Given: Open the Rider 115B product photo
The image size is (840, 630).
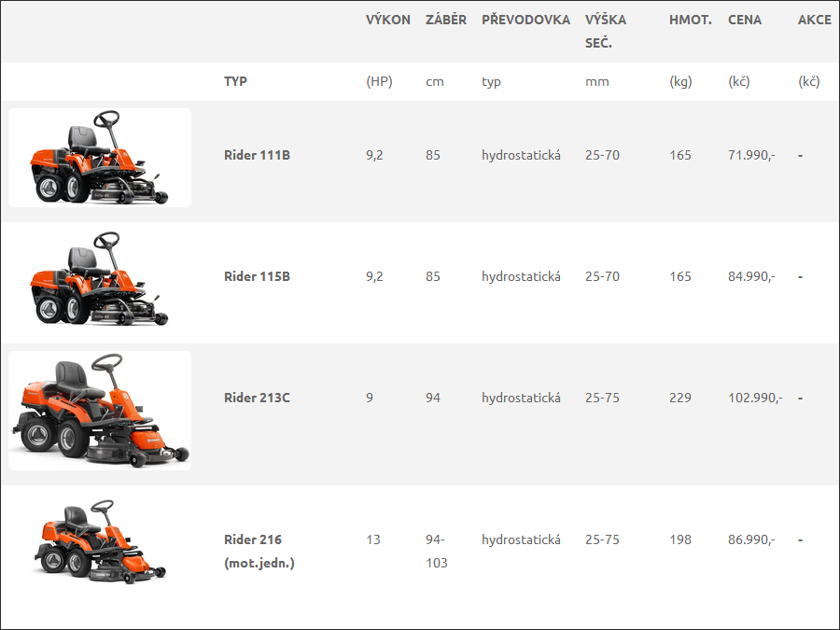Looking at the screenshot, I should coord(100,279).
